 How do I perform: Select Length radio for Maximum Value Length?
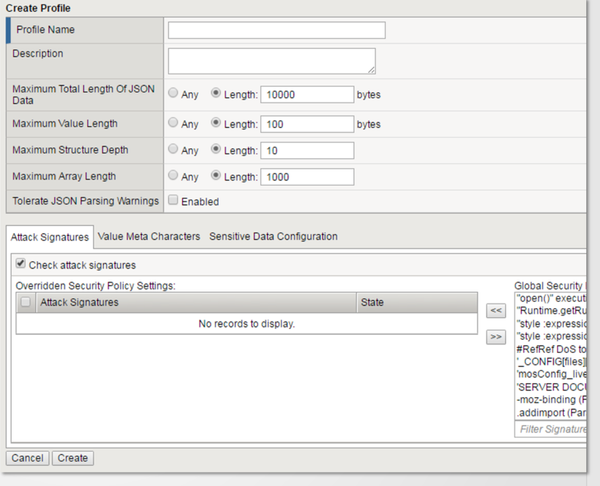tap(216, 124)
